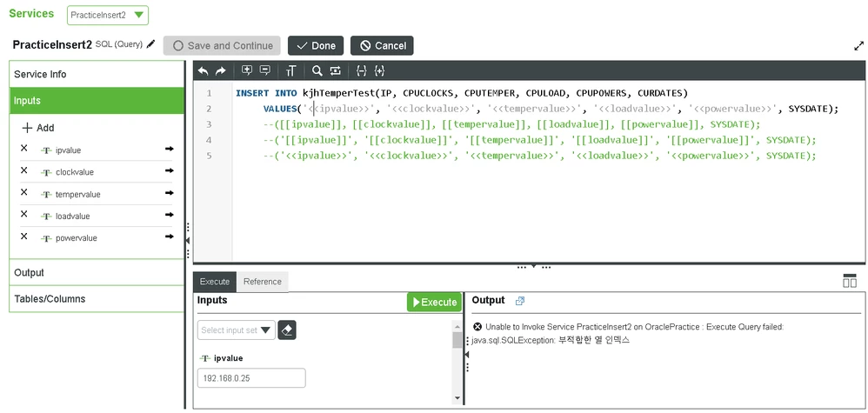Image resolution: width=868 pixels, height=413 pixels.
Task: Select the ipvalue input row
Action: click(97, 150)
